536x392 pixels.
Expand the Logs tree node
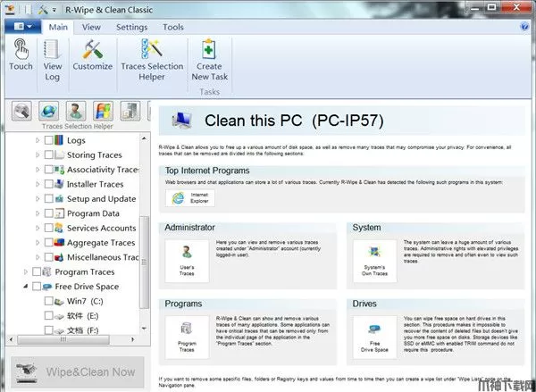pyautogui.click(x=38, y=140)
